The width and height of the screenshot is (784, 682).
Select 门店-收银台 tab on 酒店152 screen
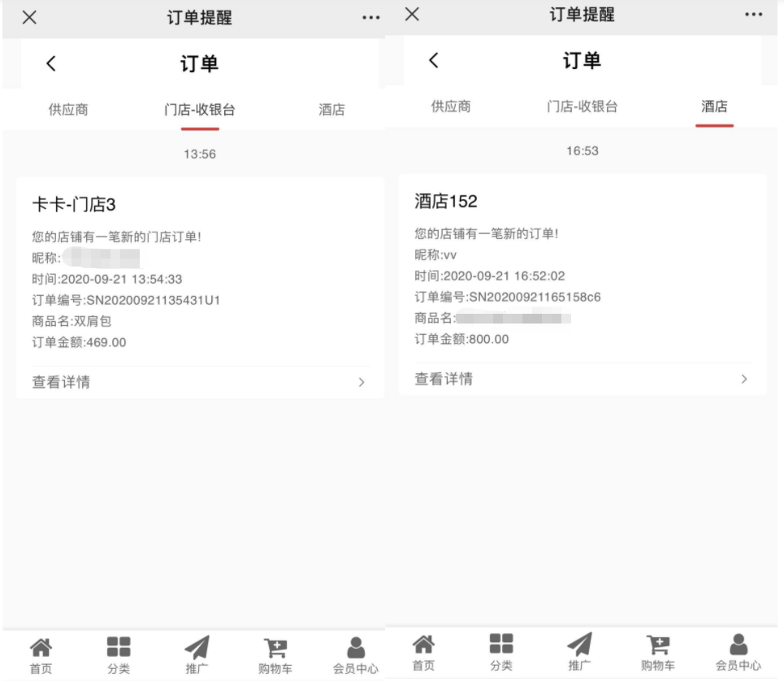click(582, 106)
